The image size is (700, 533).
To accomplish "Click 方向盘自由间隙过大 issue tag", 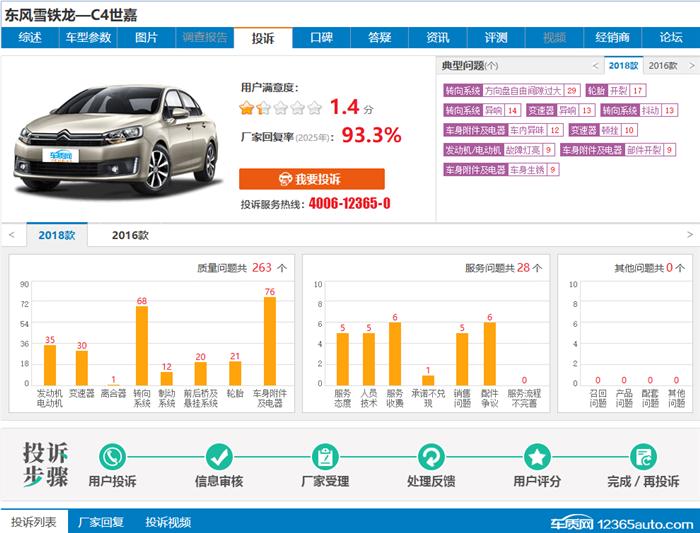I will tap(523, 91).
